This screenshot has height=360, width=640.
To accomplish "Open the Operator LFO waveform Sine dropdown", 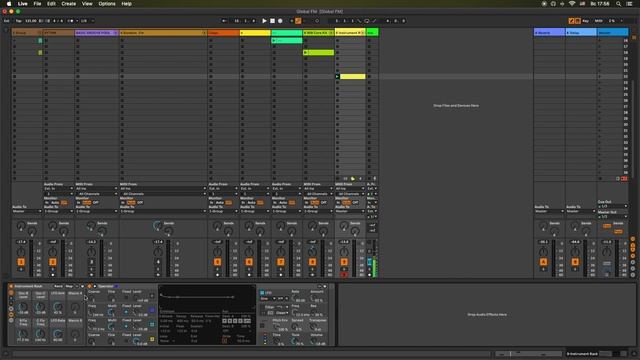I will [268, 299].
